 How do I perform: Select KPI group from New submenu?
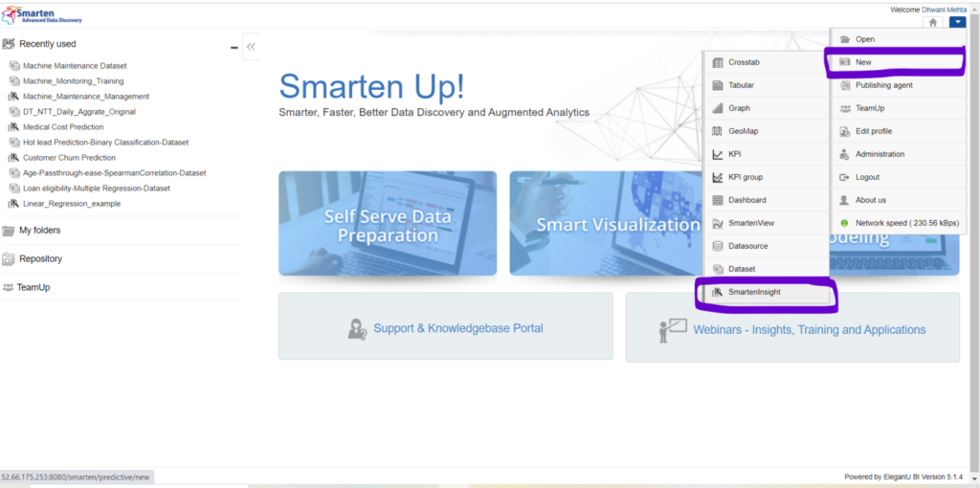click(x=767, y=177)
